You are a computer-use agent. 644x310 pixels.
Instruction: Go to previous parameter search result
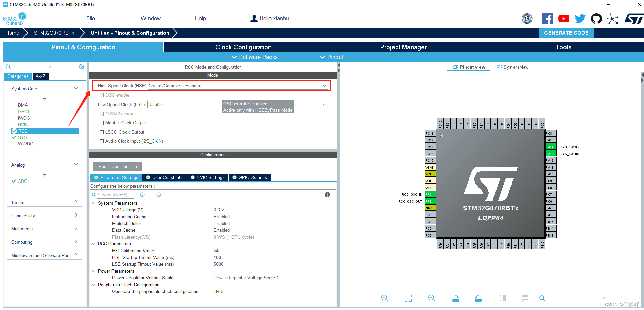pyautogui.click(x=142, y=195)
